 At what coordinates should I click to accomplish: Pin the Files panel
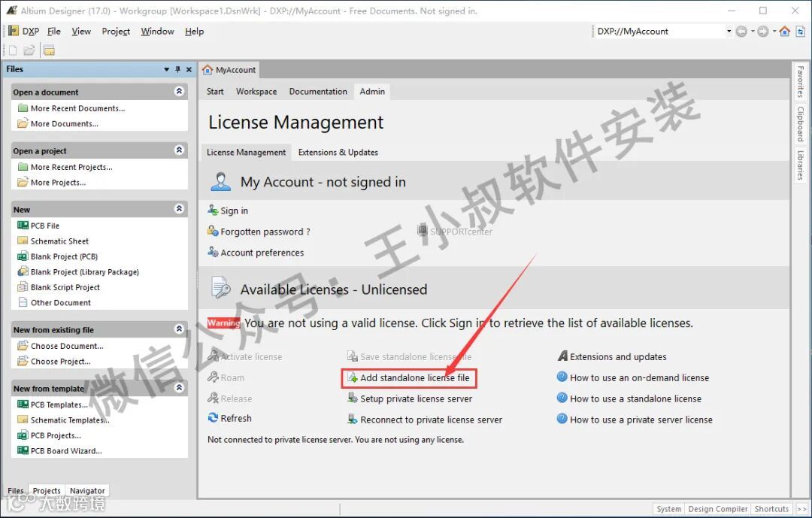click(177, 69)
